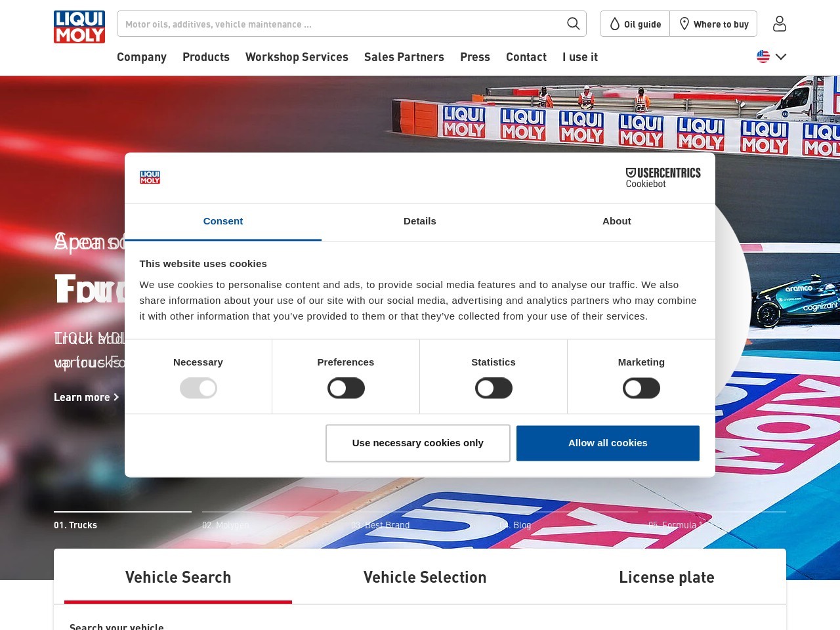The image size is (840, 630).
Task: Select the Vehicle Selection tab
Action: [425, 577]
